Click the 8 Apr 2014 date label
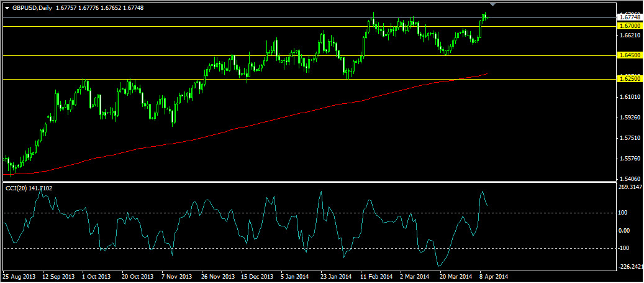 [493, 276]
